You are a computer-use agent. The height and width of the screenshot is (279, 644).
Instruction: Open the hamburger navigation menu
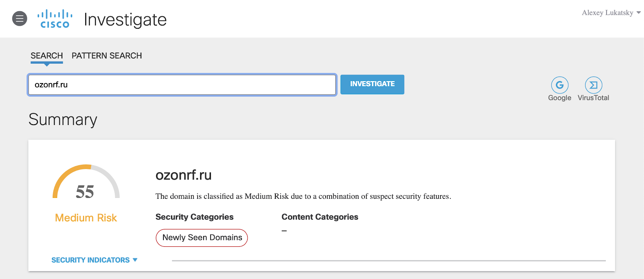click(19, 19)
